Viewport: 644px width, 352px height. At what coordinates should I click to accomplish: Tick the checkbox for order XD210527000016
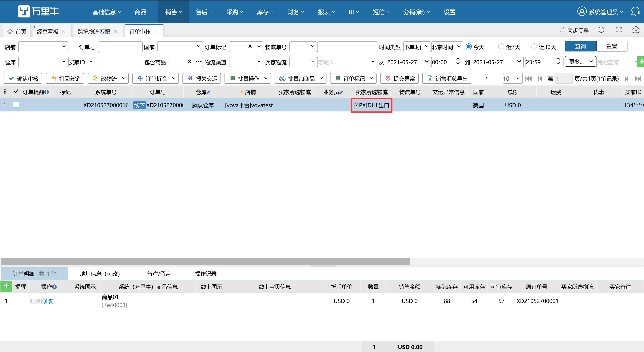[16, 105]
